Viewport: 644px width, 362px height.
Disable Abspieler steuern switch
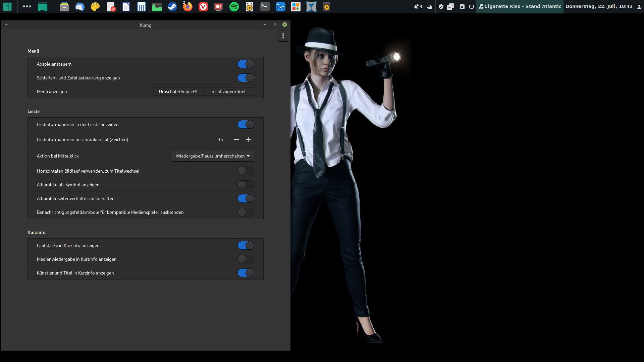246,64
